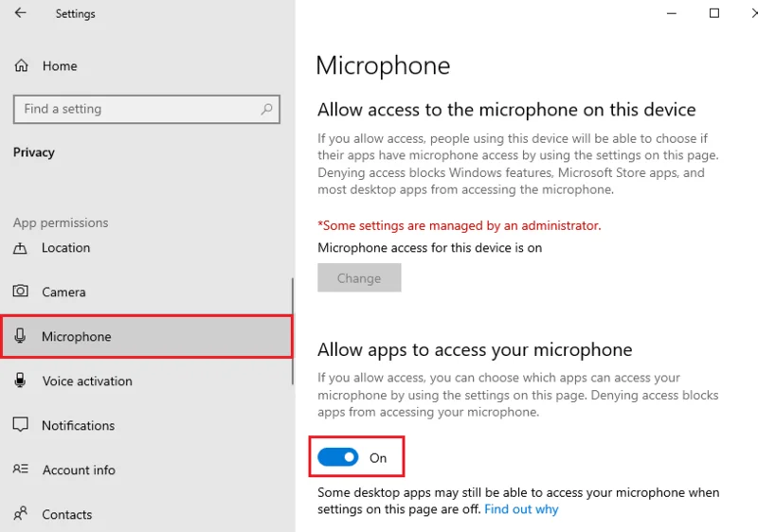This screenshot has height=532, width=758.
Task: Click 'Microphone access for this device is on'
Action: pos(430,248)
